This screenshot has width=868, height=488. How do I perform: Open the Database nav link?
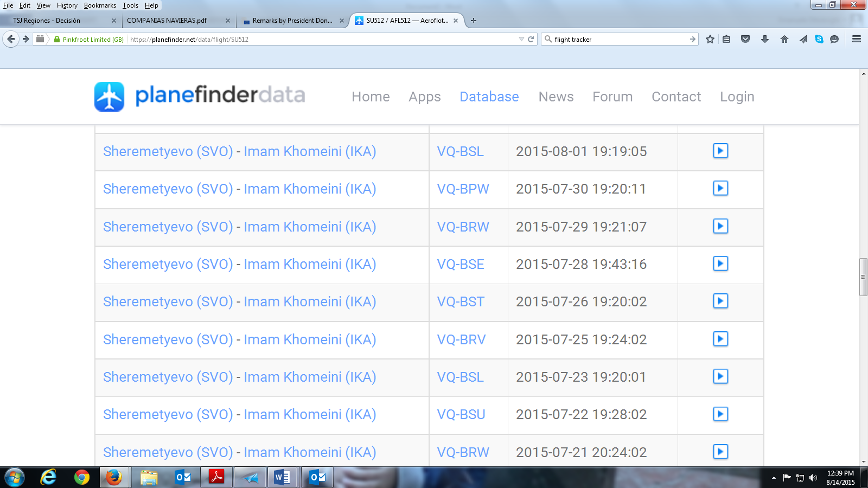coord(489,97)
